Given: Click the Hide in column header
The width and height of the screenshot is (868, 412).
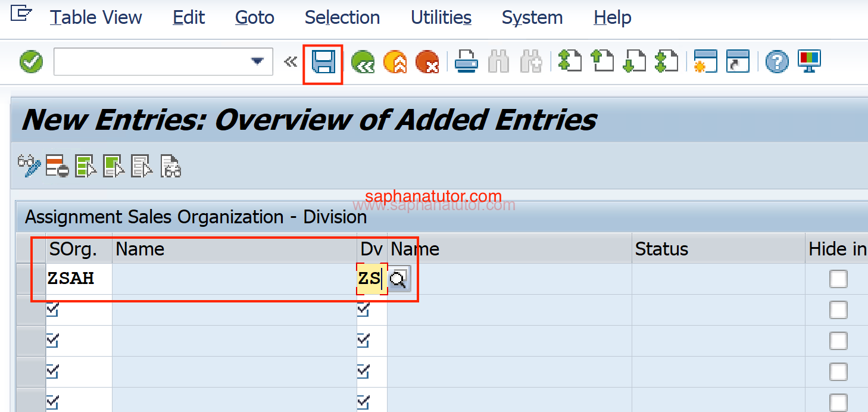Looking at the screenshot, I should [836, 249].
